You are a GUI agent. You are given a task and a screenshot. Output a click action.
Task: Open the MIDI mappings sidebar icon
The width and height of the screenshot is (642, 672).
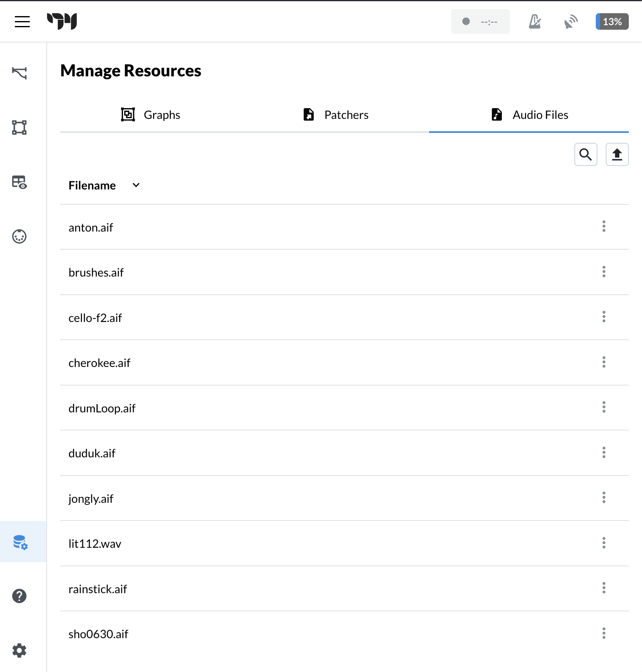[19, 237]
